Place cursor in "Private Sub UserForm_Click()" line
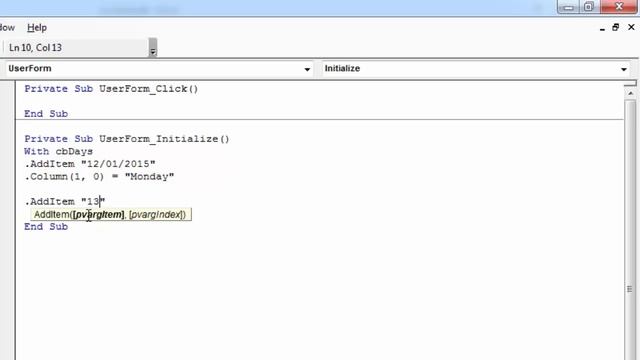This screenshot has height=360, width=640. pyautogui.click(x=111, y=89)
